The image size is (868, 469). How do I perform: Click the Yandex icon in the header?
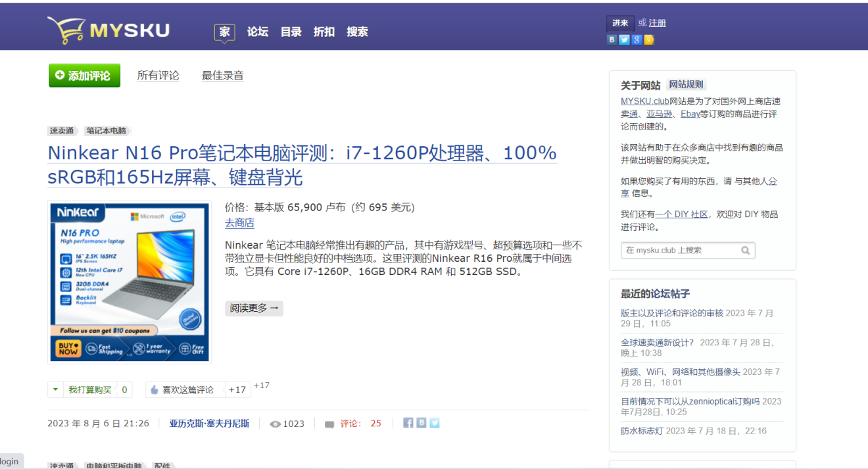[648, 39]
